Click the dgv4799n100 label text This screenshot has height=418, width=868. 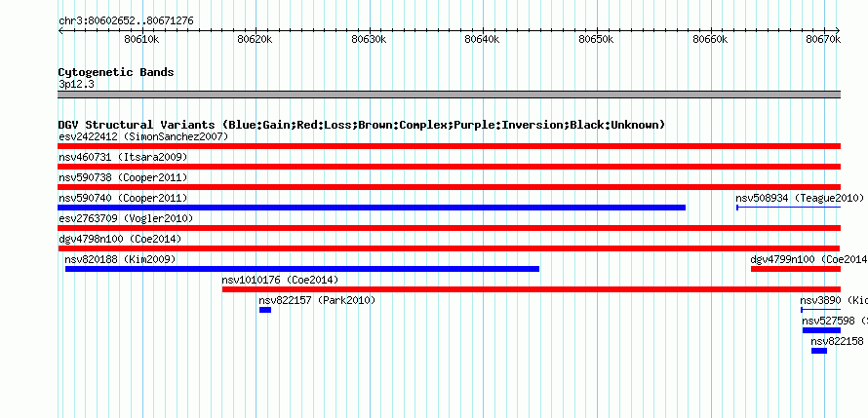(809, 259)
